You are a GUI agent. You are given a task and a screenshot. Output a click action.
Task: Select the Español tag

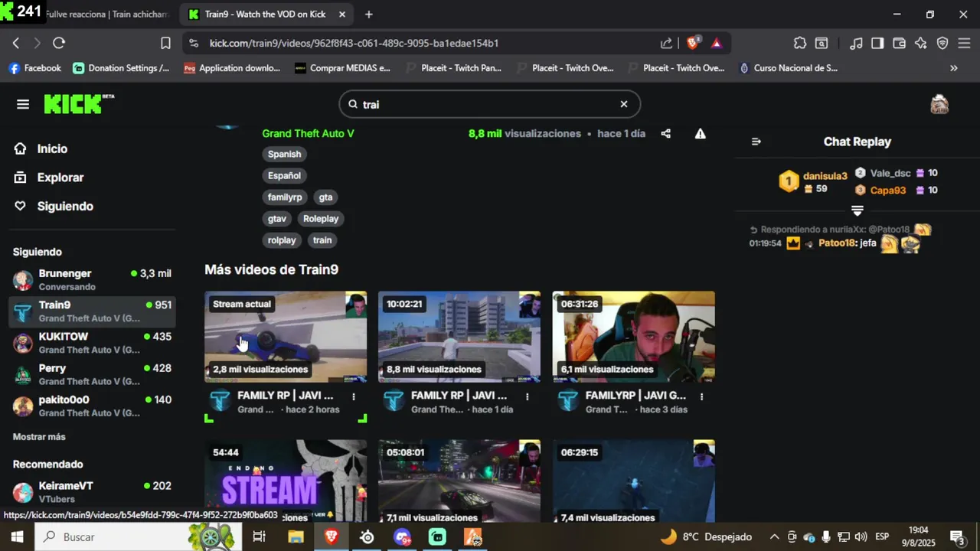[x=284, y=175]
